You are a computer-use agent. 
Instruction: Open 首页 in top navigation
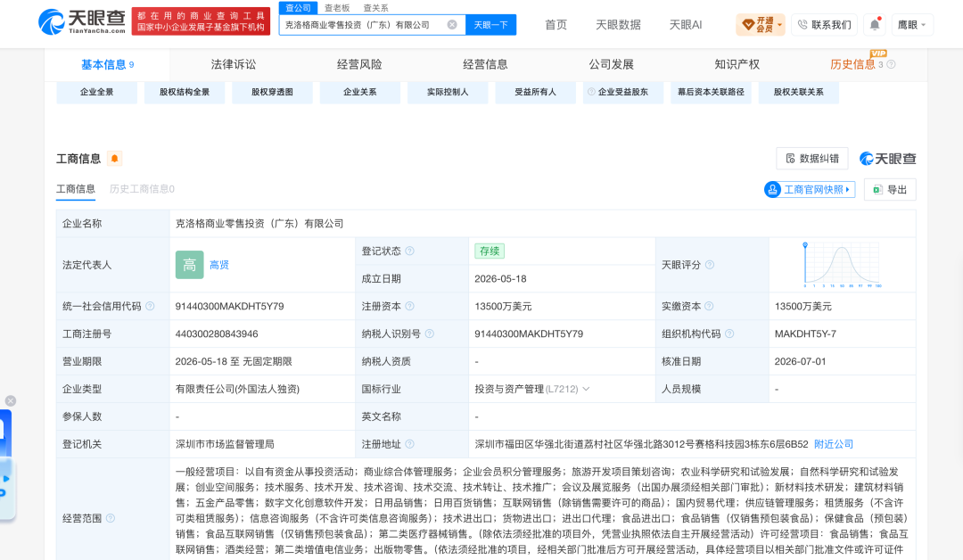coord(556,25)
